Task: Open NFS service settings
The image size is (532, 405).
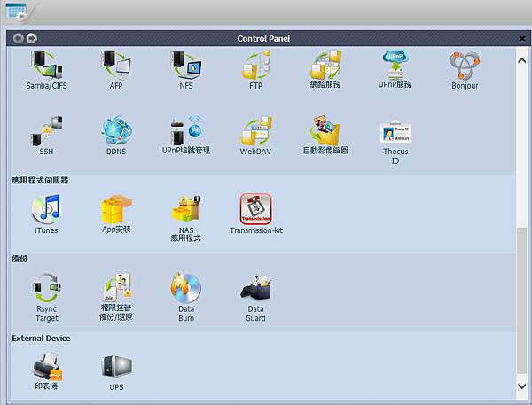Action: 186,69
